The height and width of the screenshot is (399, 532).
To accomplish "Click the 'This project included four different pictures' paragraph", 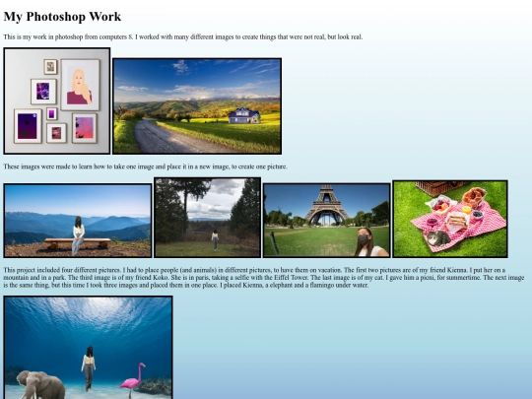I will pos(264,277).
